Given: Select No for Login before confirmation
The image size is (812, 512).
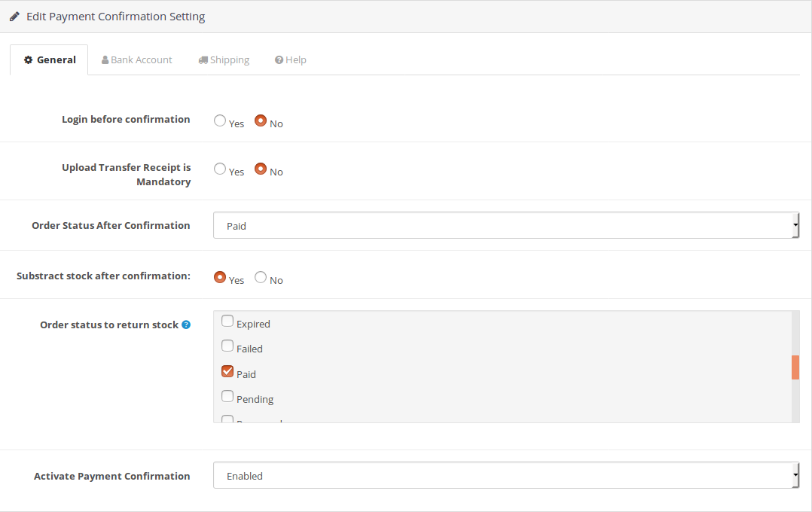Looking at the screenshot, I should click(261, 120).
